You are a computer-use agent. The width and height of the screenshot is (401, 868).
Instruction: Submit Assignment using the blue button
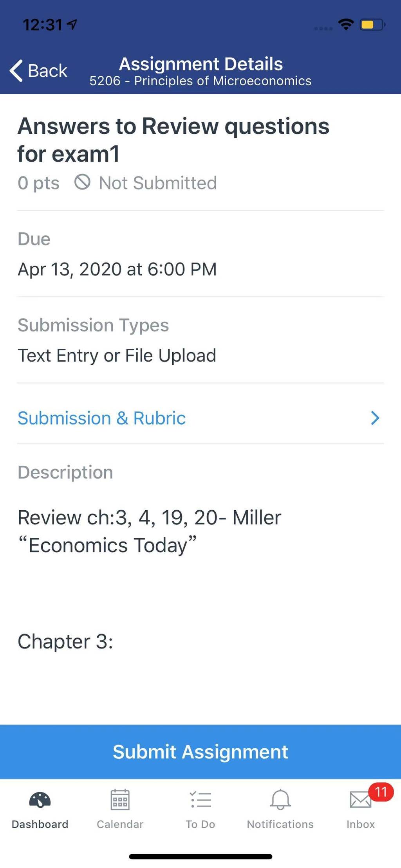200,752
